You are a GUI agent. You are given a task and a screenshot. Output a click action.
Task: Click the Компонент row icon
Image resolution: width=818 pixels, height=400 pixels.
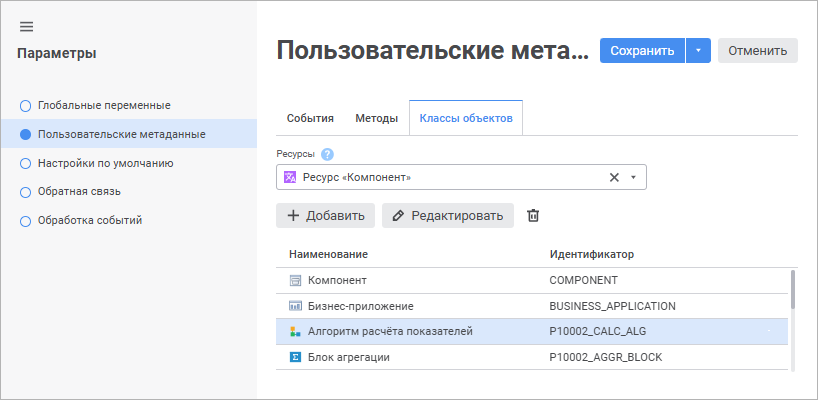[x=295, y=281]
